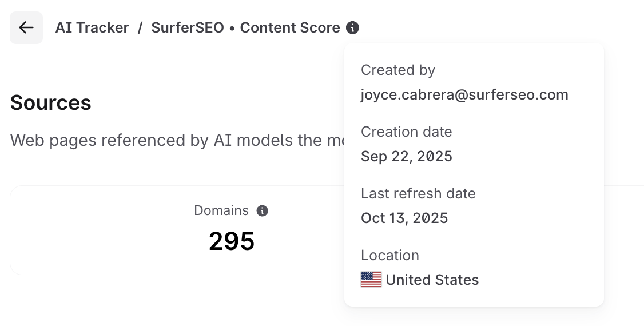
Task: Select the SurferSEO • Content Score breadcrumb
Action: (245, 27)
